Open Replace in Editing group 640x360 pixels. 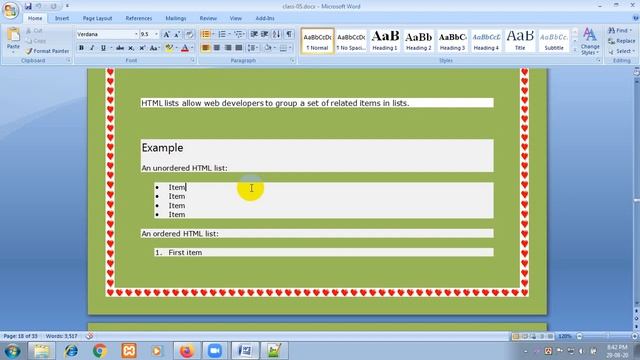click(621, 41)
